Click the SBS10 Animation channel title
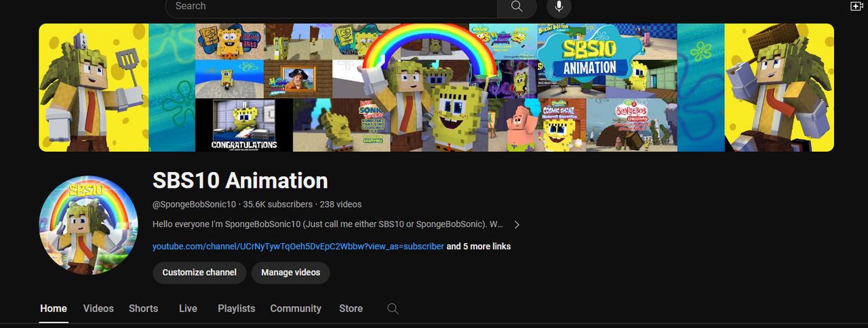Image resolution: width=868 pixels, height=328 pixels. pyautogui.click(x=240, y=181)
